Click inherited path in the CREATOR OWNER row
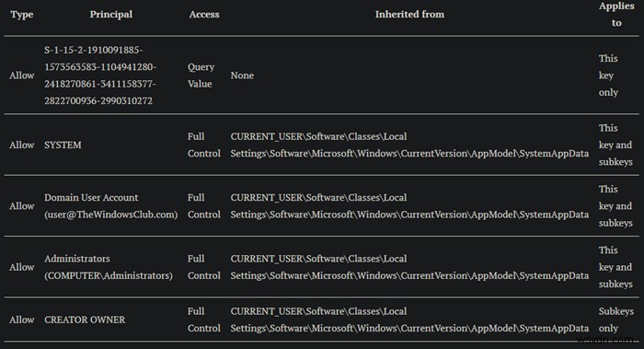The width and height of the screenshot is (644, 349). point(409,320)
